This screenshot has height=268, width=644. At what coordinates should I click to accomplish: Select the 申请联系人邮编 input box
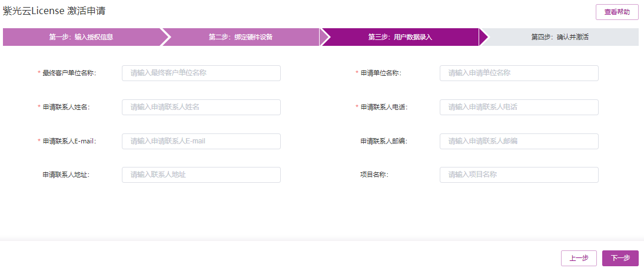[x=519, y=142]
